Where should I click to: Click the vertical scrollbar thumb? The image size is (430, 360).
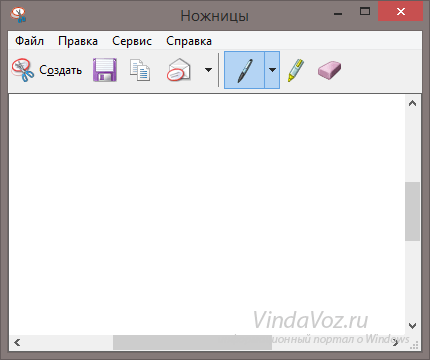click(412, 211)
